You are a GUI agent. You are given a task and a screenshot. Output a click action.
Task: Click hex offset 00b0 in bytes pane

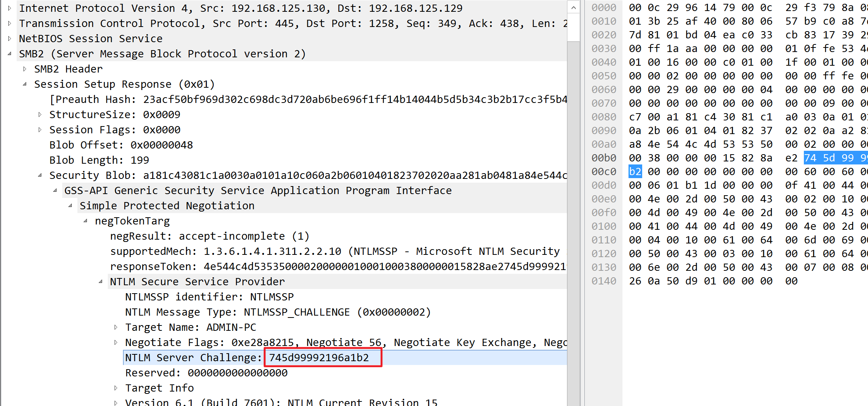pos(604,158)
